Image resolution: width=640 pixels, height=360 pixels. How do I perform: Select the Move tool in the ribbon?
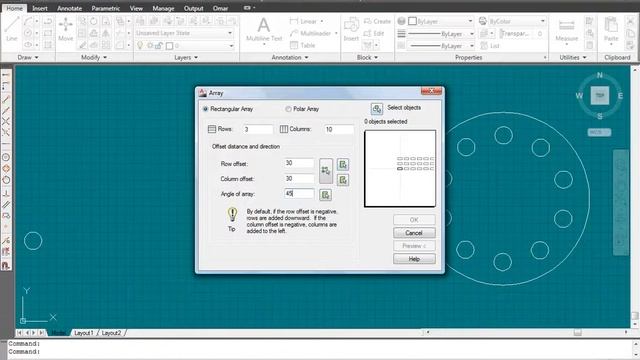pos(65,29)
